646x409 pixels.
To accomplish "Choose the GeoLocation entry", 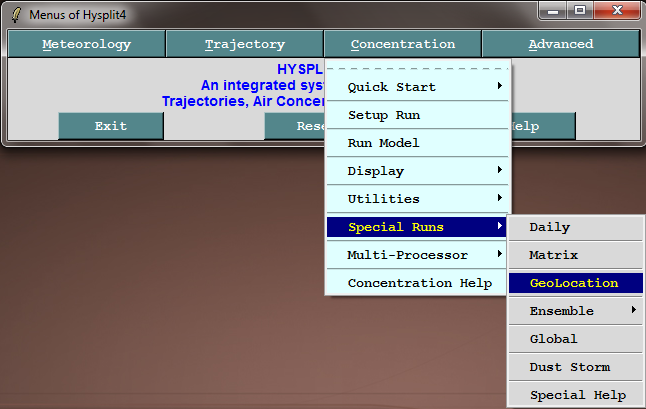I will click(576, 283).
